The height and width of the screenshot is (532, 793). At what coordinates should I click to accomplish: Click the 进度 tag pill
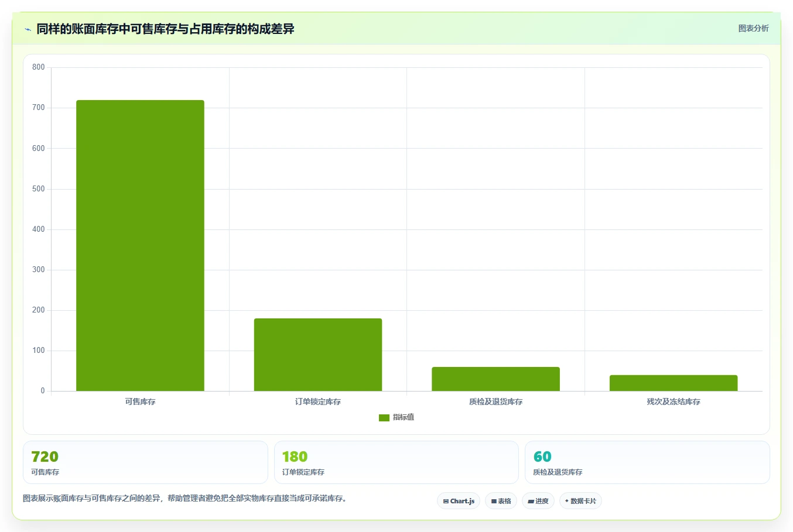tap(538, 501)
